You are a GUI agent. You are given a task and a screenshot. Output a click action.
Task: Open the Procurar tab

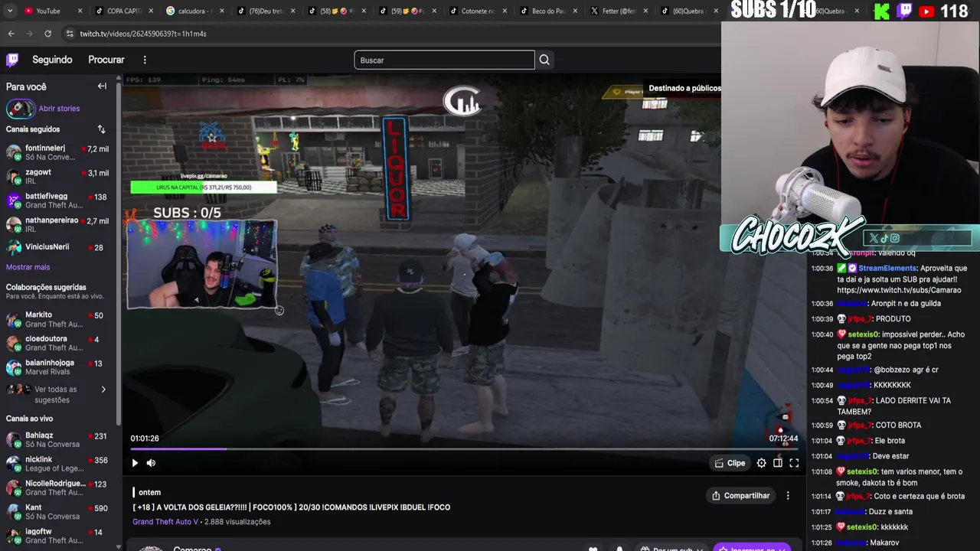[x=106, y=60]
